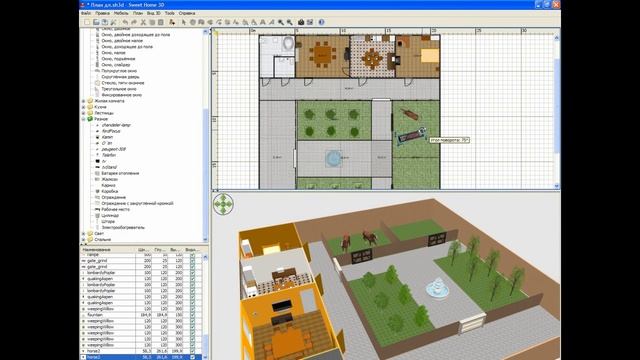Select the Электрообогреватель catalog item
The height and width of the screenshot is (360, 640).
123,227
